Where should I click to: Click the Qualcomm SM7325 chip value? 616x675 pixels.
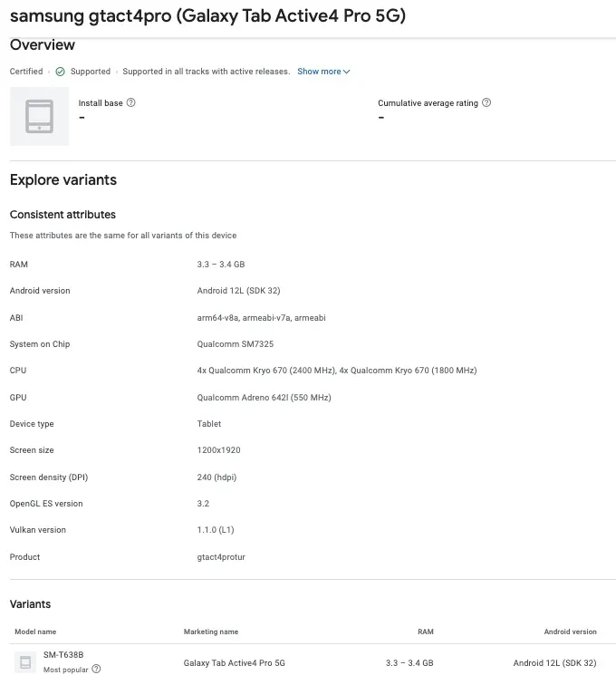235,344
